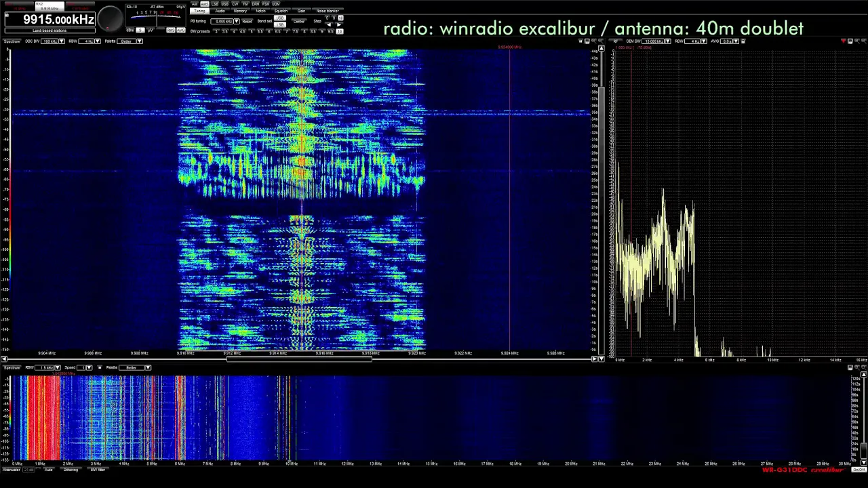Select USB in Band sel

pos(280,18)
